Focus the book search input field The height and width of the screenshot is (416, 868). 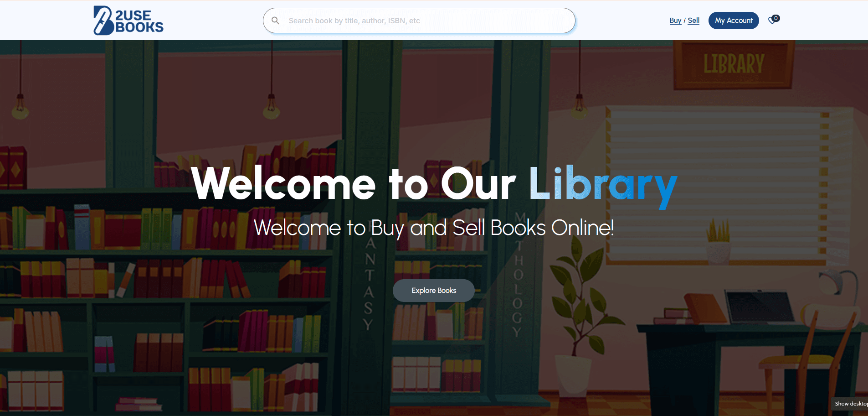(x=419, y=21)
